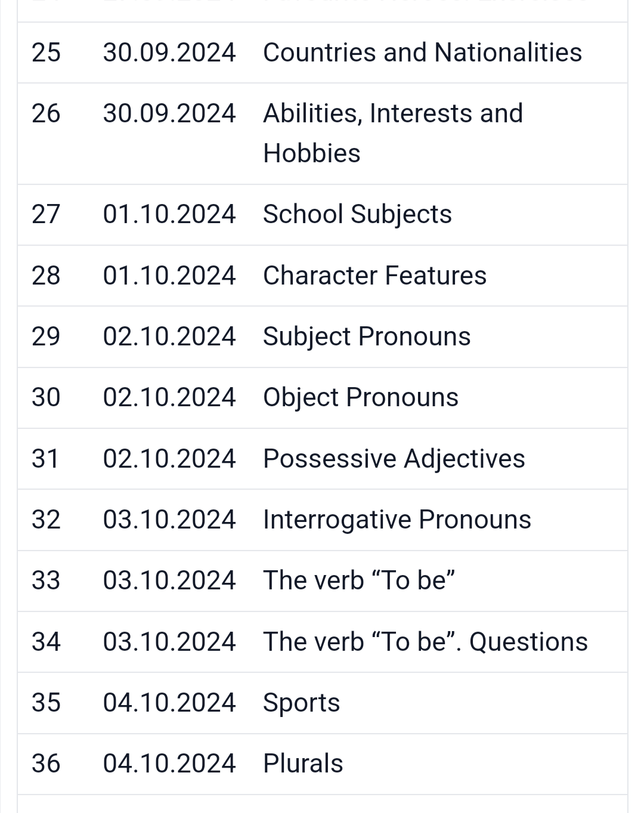
Task: Click the Interrogative Pronouns lesson title
Action: (397, 520)
